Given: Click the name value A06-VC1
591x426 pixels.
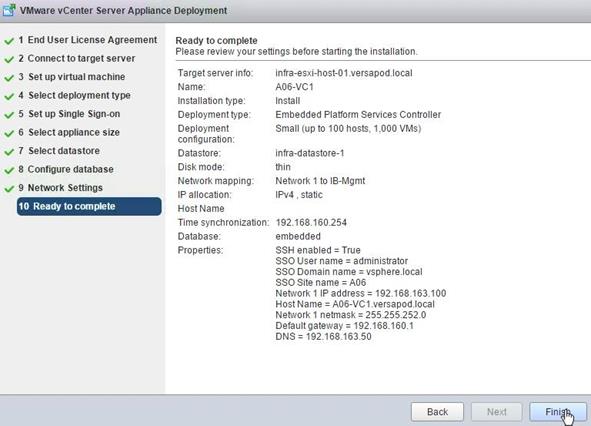Looking at the screenshot, I should [x=294, y=87].
